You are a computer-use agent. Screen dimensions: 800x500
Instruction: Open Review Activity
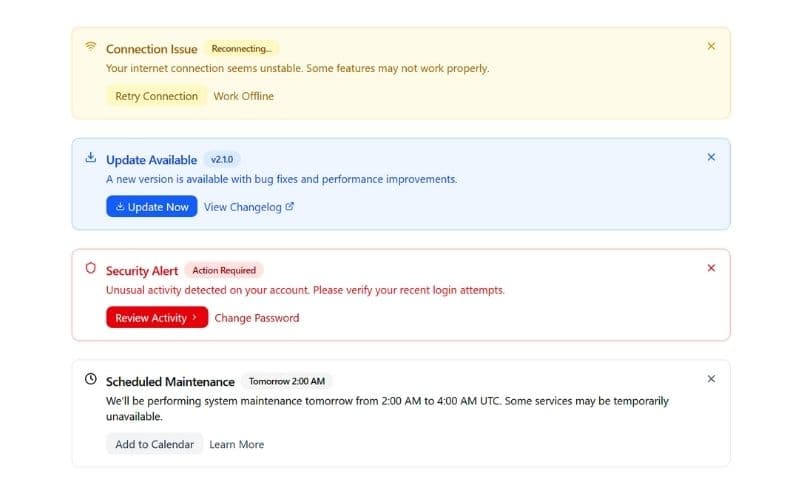click(157, 317)
